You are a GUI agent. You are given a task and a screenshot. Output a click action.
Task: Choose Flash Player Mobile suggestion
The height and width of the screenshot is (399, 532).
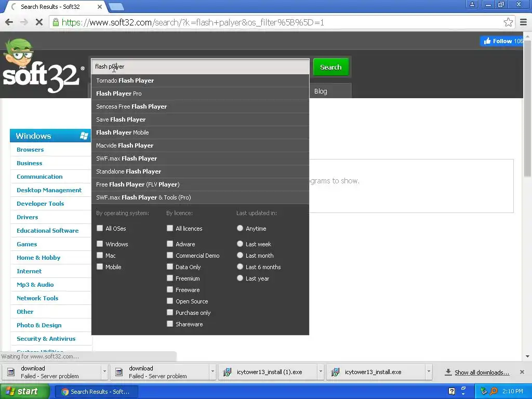pyautogui.click(x=200, y=132)
